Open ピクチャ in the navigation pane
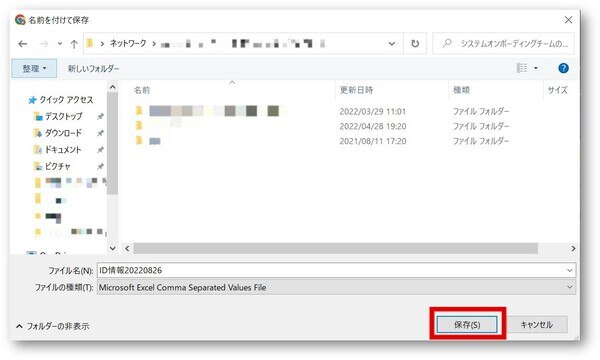600x360 pixels. [52, 166]
